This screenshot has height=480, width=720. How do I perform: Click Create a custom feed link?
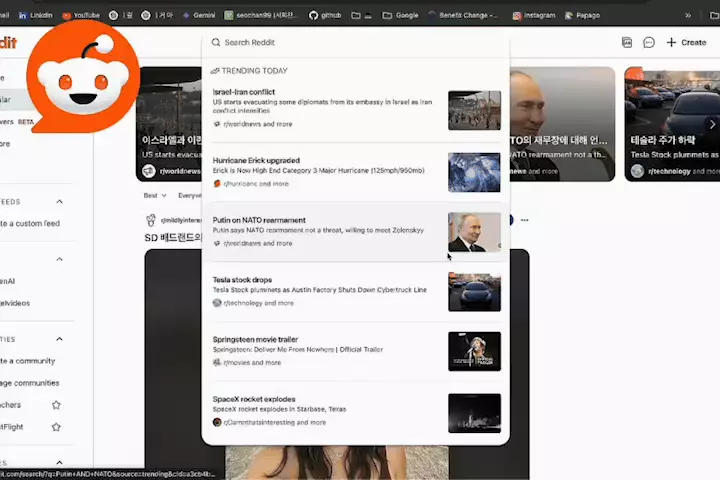click(30, 223)
